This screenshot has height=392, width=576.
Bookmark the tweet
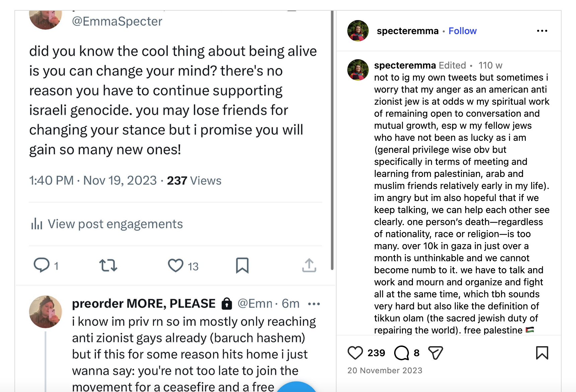[x=242, y=266]
